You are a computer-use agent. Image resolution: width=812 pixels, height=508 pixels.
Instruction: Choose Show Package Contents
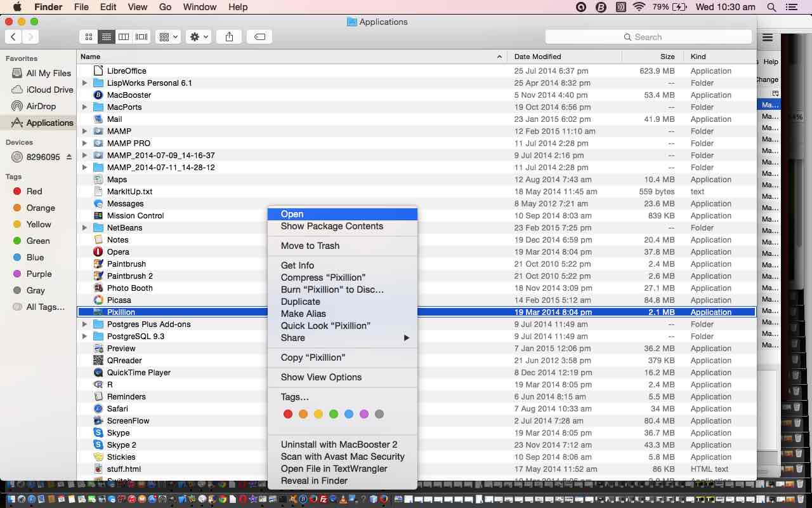pyautogui.click(x=342, y=226)
